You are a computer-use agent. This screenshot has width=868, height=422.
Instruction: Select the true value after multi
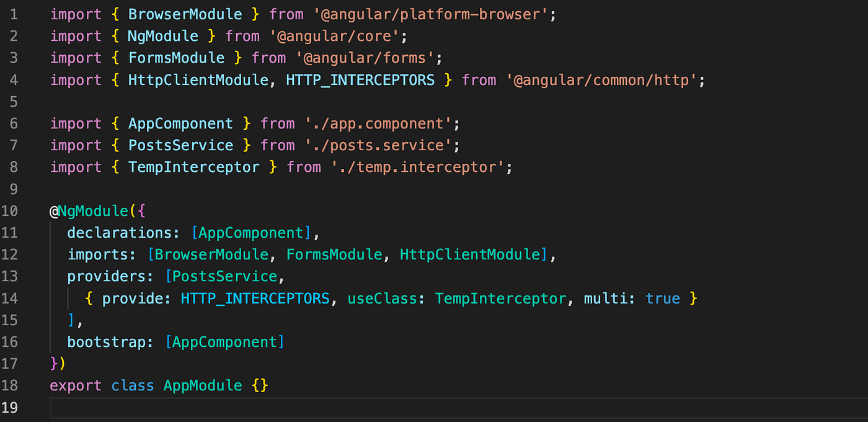click(x=663, y=298)
